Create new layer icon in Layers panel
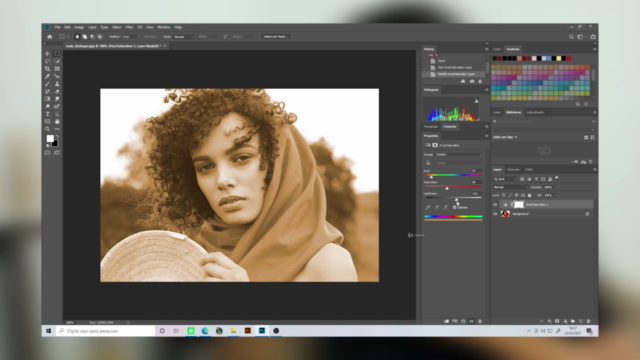 (x=581, y=321)
